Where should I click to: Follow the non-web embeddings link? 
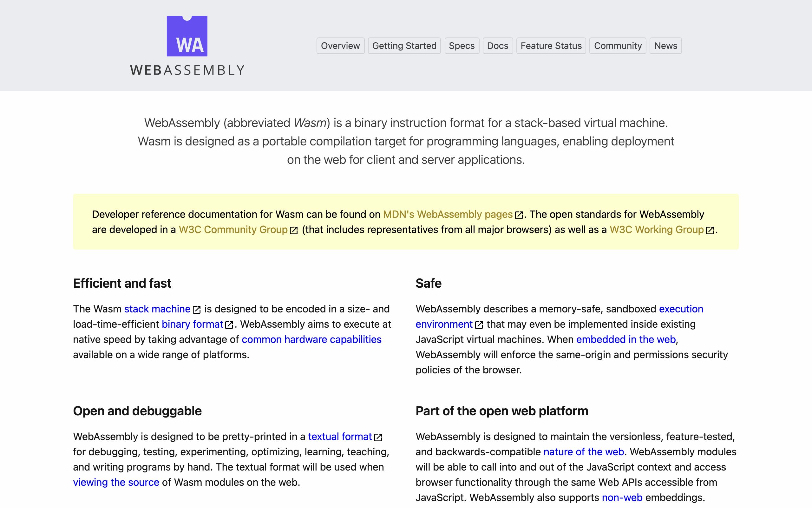coord(622,497)
